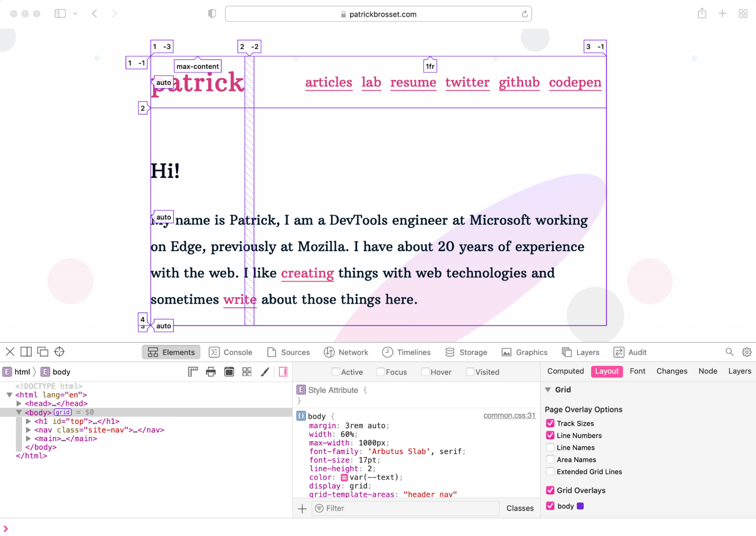Open the Computed panel tab
This screenshot has height=536, width=756.
(x=566, y=371)
